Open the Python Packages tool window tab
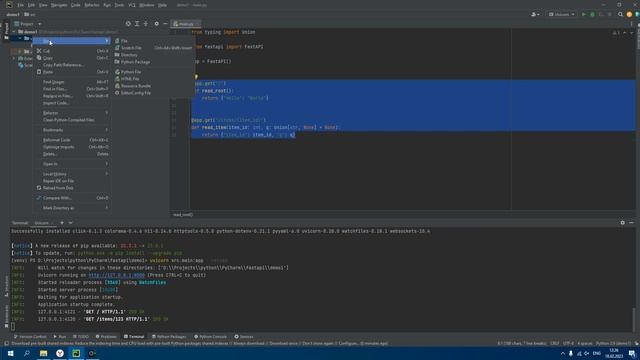Viewport: 640px width, 360px height. (x=169, y=337)
